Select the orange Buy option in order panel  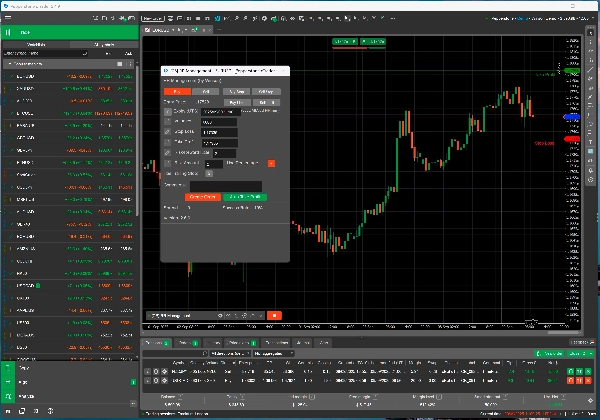176,91
